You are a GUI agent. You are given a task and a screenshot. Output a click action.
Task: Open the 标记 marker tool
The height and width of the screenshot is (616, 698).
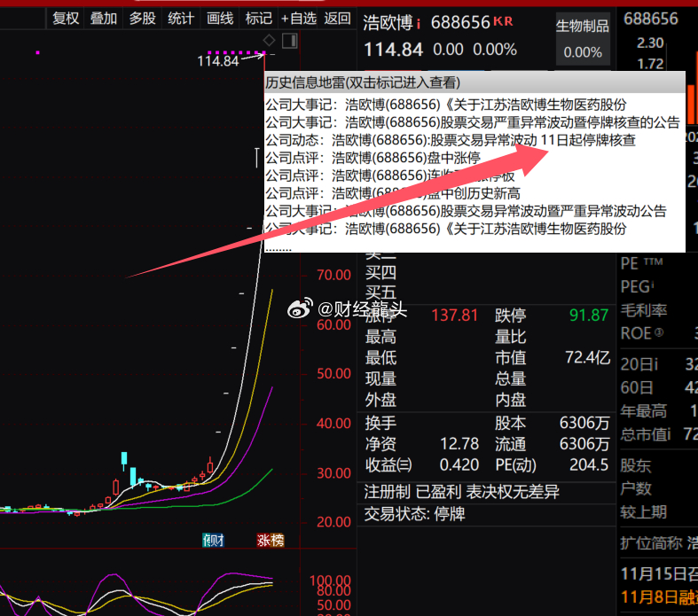coord(258,19)
